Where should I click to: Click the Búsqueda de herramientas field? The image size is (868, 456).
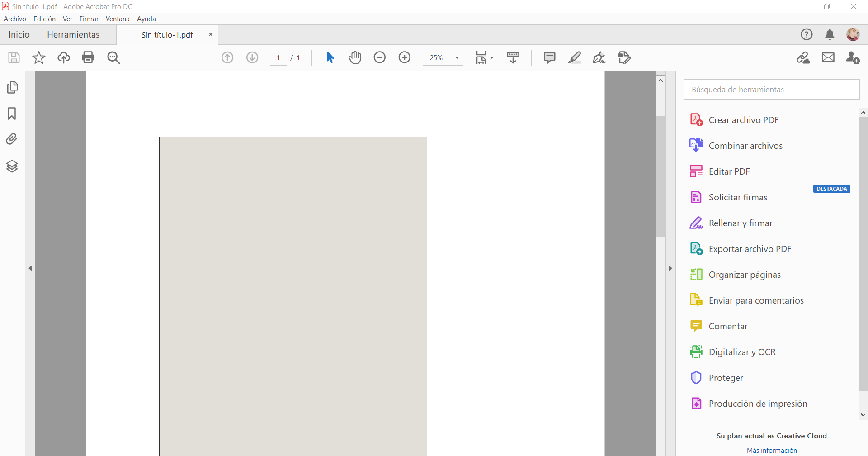pos(771,90)
